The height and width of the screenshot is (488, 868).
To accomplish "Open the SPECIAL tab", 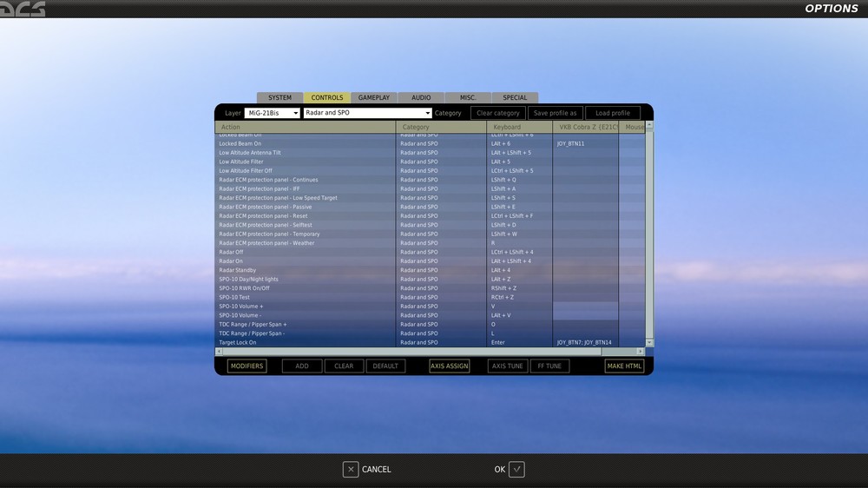I will click(x=515, y=97).
